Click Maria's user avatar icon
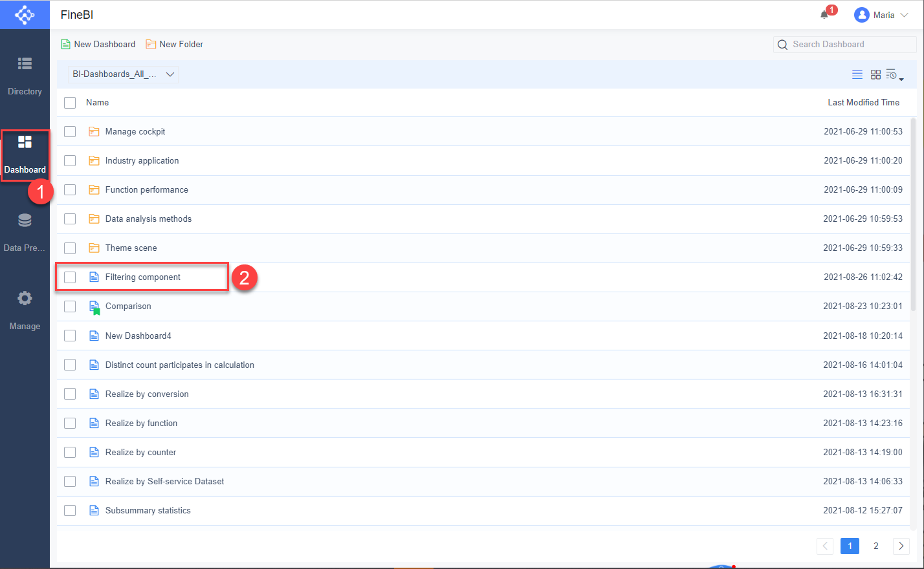The width and height of the screenshot is (924, 569). 861,15
